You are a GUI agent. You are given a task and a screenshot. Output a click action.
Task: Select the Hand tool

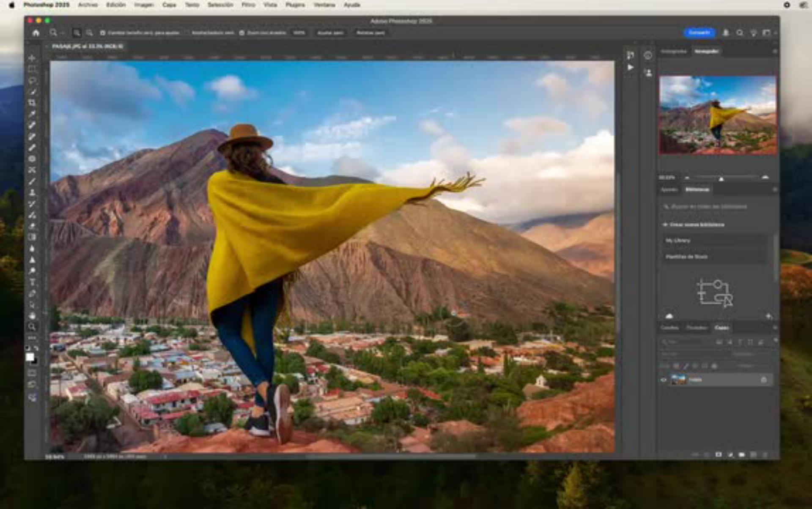[x=32, y=315]
